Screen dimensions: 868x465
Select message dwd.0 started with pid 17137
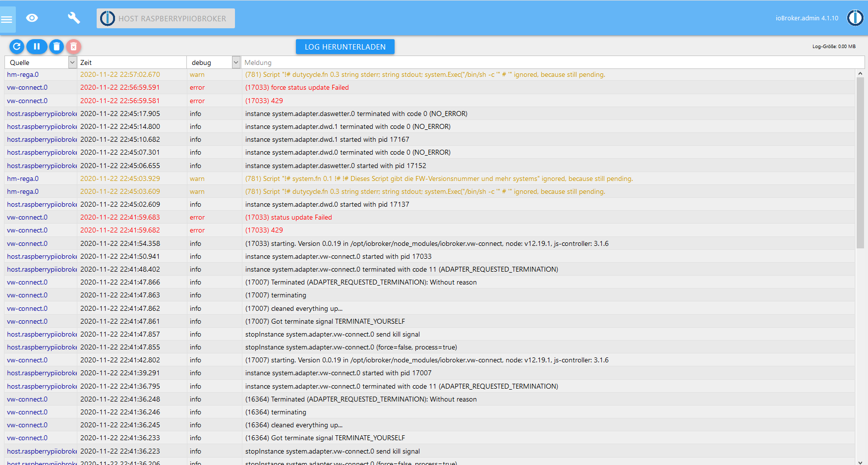[x=327, y=204]
